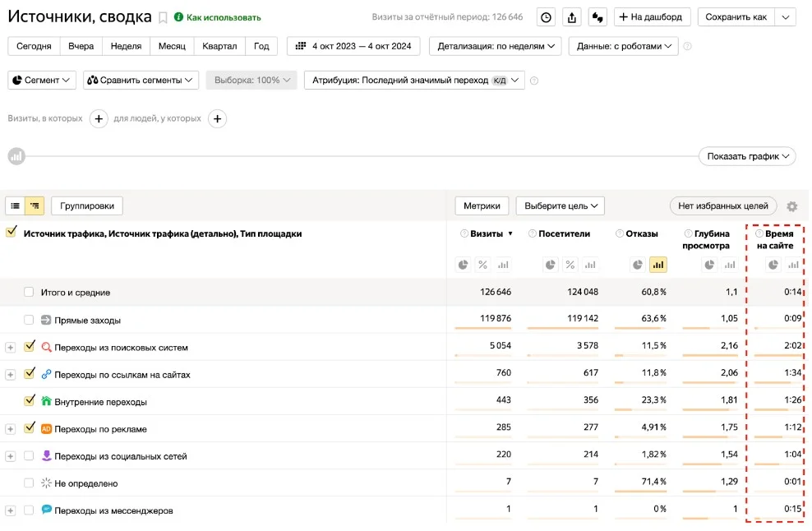Image resolution: width=812 pixels, height=531 pixels.
Task: Expand the Переходы из поисковых систем row
Action: (x=11, y=348)
